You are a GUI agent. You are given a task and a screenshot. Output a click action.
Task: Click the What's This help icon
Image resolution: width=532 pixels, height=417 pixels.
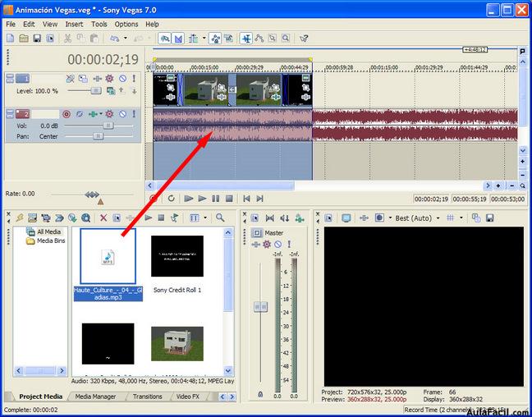pyautogui.click(x=304, y=39)
